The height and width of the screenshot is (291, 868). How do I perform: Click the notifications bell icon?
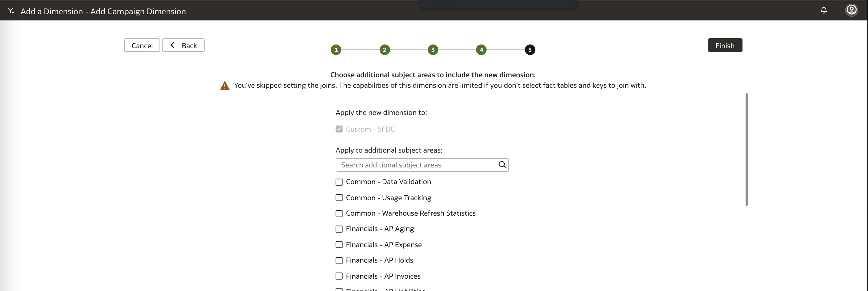point(823,11)
